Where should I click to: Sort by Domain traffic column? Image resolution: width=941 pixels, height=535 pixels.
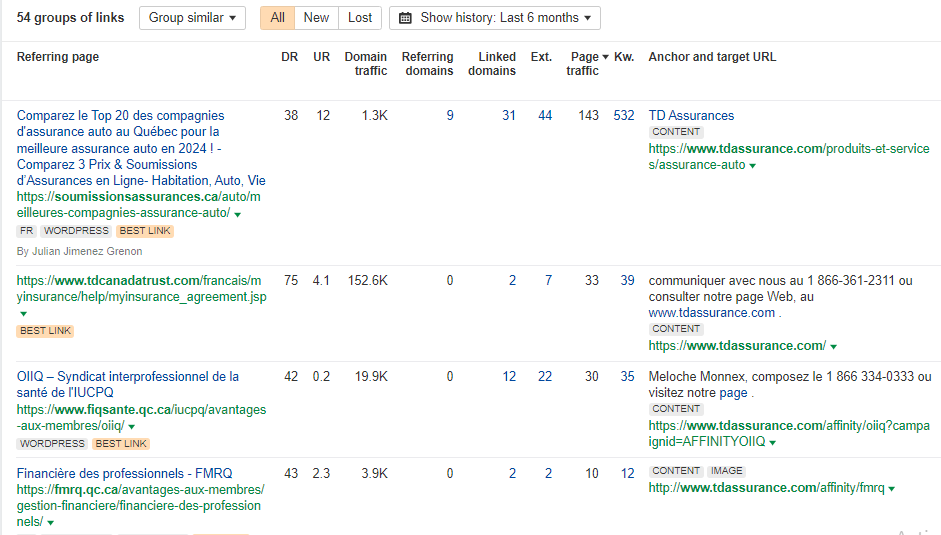(365, 64)
